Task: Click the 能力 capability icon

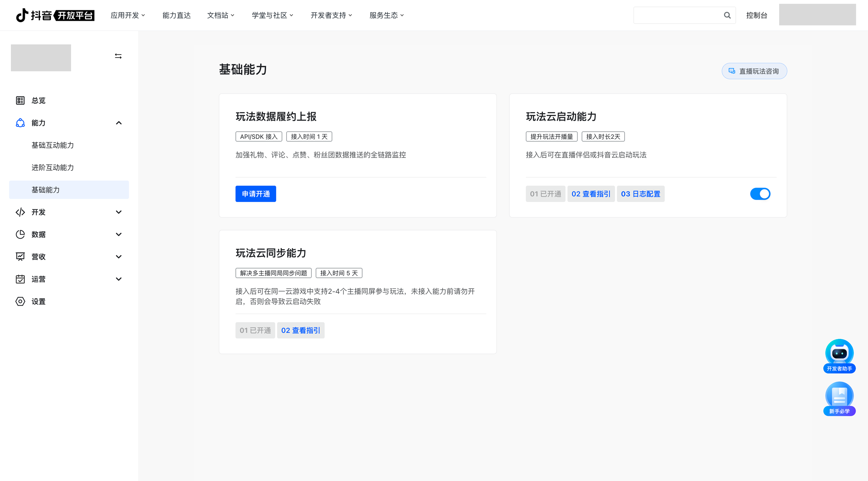Action: (20, 123)
